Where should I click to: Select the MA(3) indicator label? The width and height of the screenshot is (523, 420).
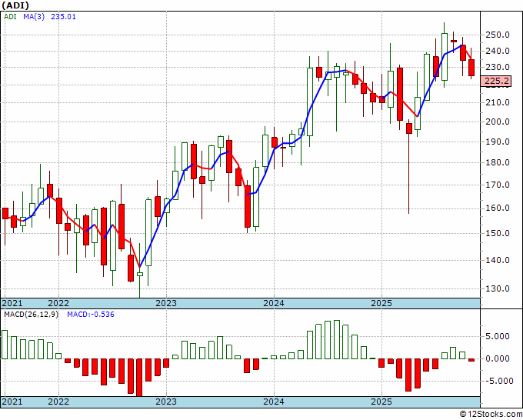coord(34,17)
